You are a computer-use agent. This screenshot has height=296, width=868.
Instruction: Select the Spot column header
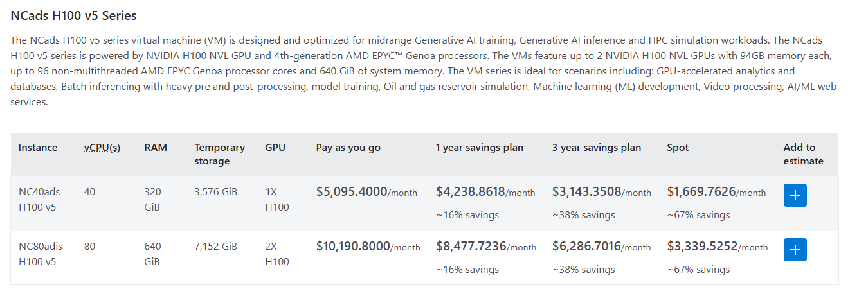(x=678, y=148)
